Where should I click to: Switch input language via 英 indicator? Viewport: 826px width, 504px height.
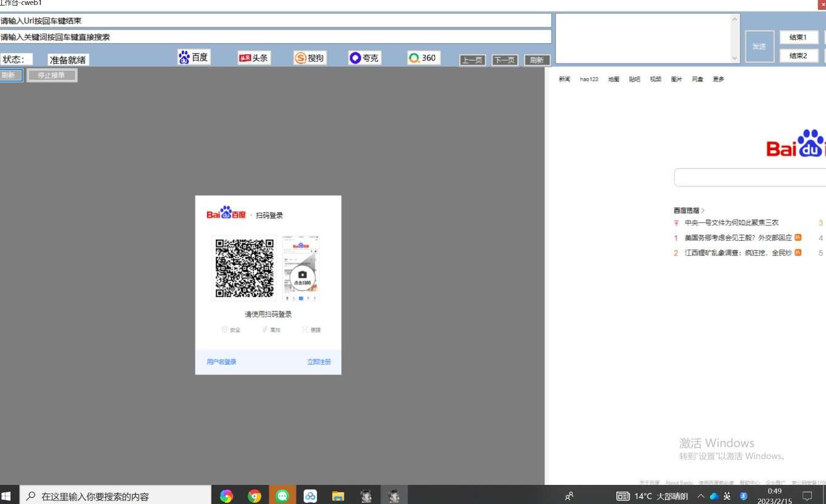click(727, 496)
